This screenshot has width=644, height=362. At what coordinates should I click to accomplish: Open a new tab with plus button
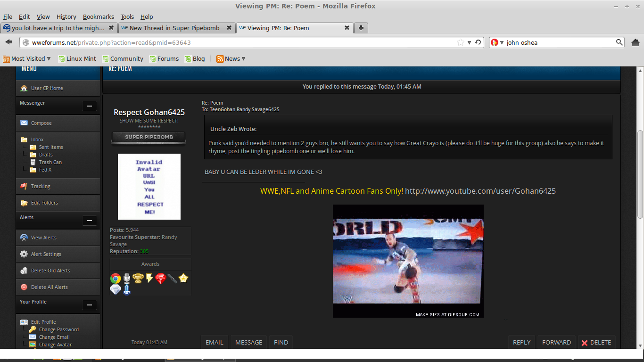[361, 28]
